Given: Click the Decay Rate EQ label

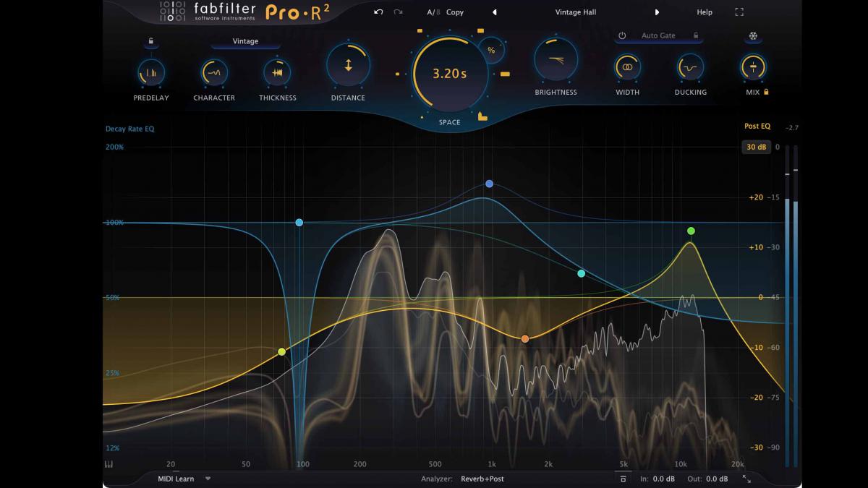Looking at the screenshot, I should (x=130, y=129).
